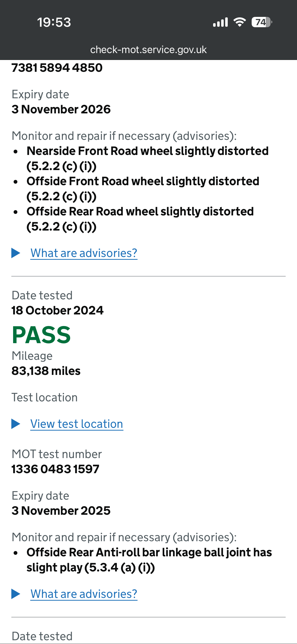The height and width of the screenshot is (644, 297).
Task: Tap the cellular signal strength icon
Action: tap(220, 22)
